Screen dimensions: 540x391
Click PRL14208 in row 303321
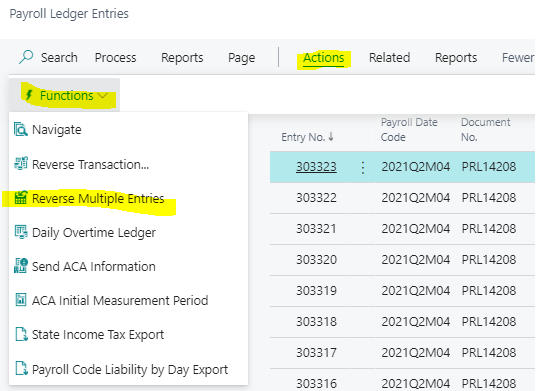[x=489, y=229]
